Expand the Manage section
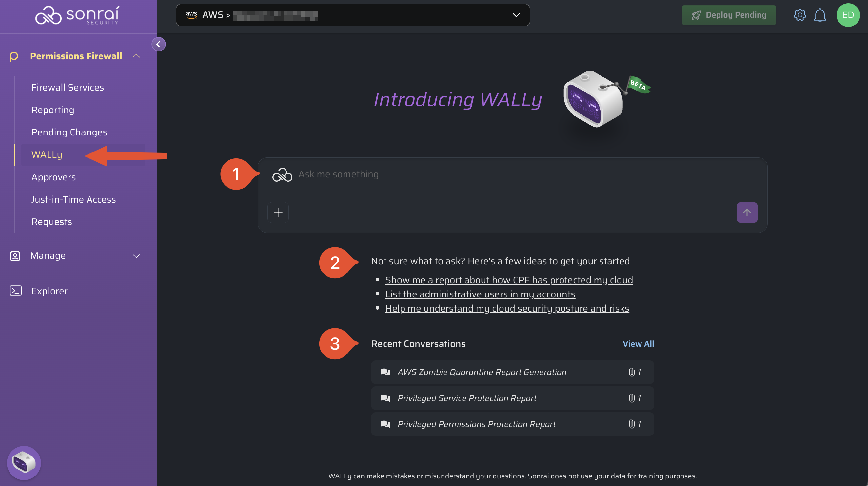The width and height of the screenshot is (868, 486). 136,256
